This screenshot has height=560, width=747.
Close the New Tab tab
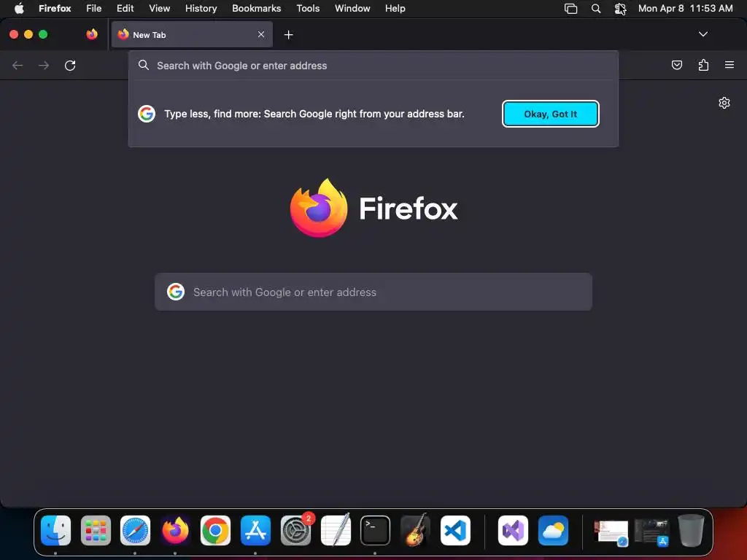tap(261, 34)
